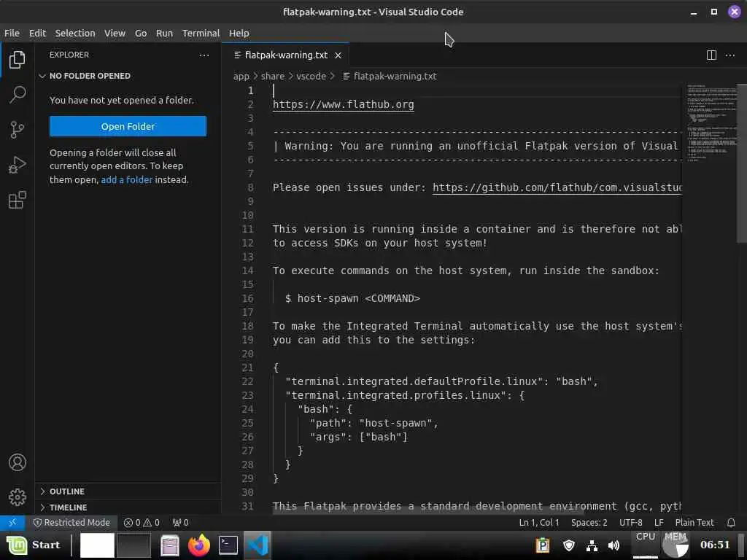Open terminal from the taskbar
The image size is (747, 560).
coord(228,545)
